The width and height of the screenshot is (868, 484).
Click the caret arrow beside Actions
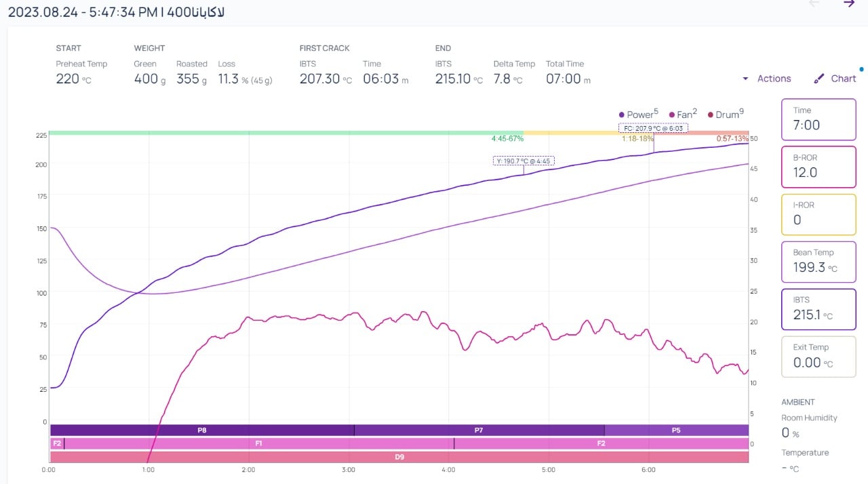745,79
